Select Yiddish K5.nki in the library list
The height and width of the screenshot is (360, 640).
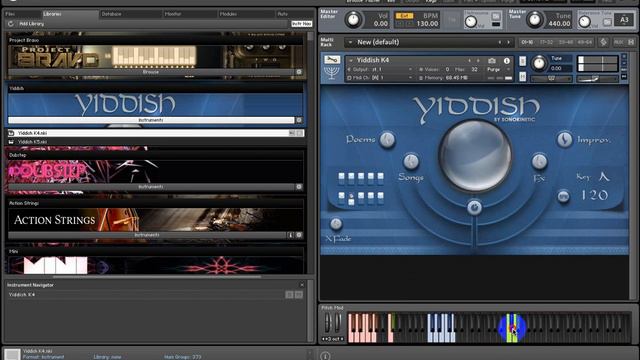pos(156,142)
